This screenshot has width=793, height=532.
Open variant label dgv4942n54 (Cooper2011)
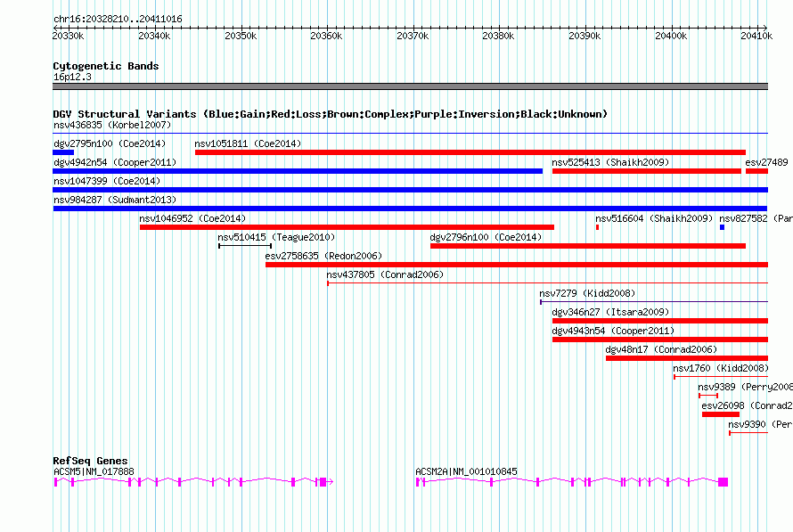(115, 162)
